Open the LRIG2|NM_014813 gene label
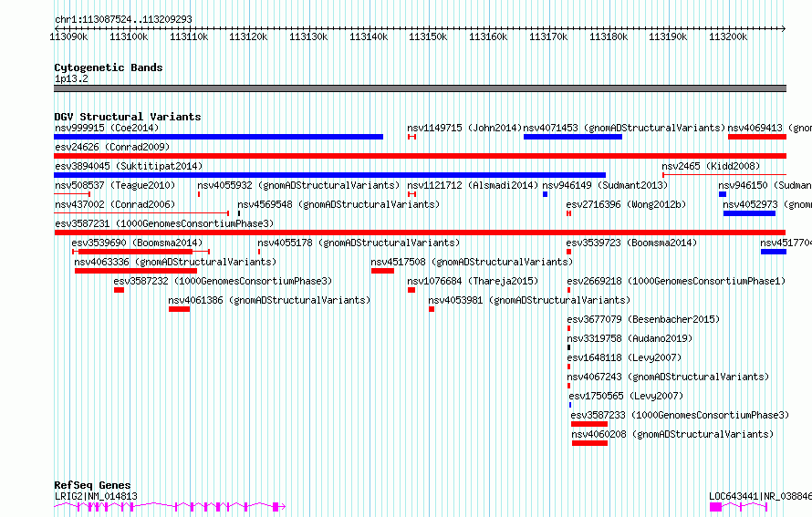This screenshot has height=517, width=812. pos(97,496)
